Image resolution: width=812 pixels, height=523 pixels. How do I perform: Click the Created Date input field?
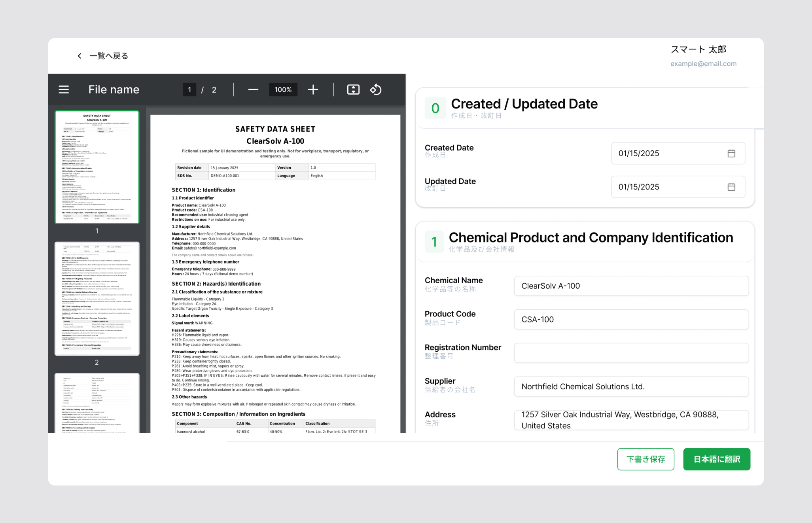[x=678, y=153]
